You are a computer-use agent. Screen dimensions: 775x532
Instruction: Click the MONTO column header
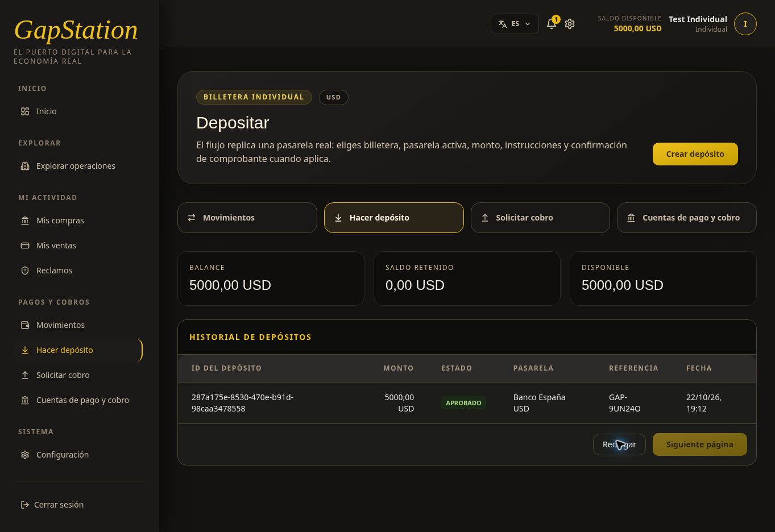click(398, 368)
